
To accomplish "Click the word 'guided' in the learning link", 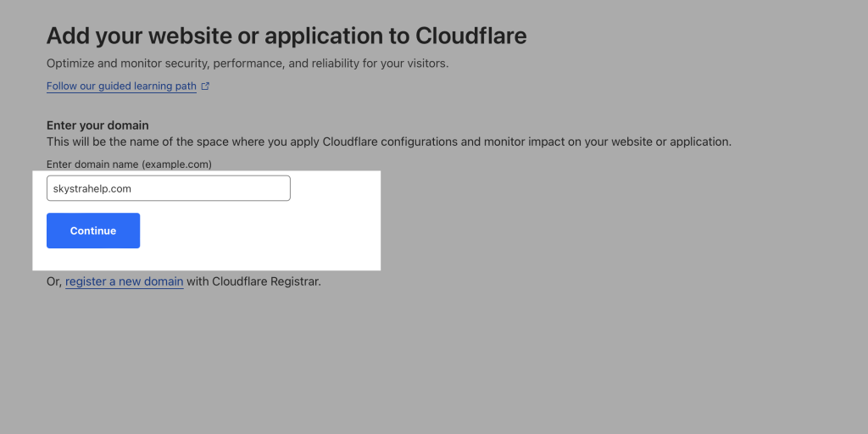I will (116, 86).
